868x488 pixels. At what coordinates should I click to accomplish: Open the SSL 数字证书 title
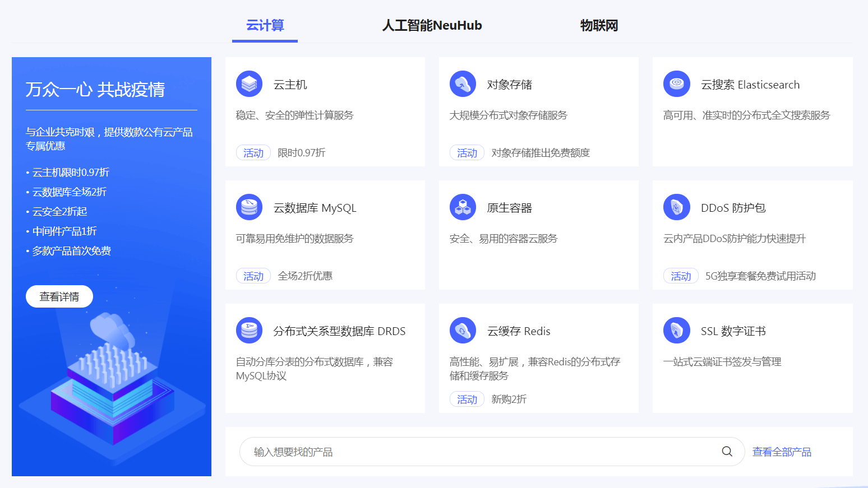(733, 331)
